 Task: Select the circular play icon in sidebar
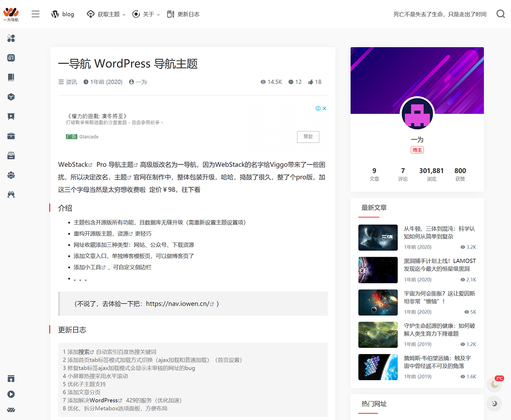(x=11, y=394)
